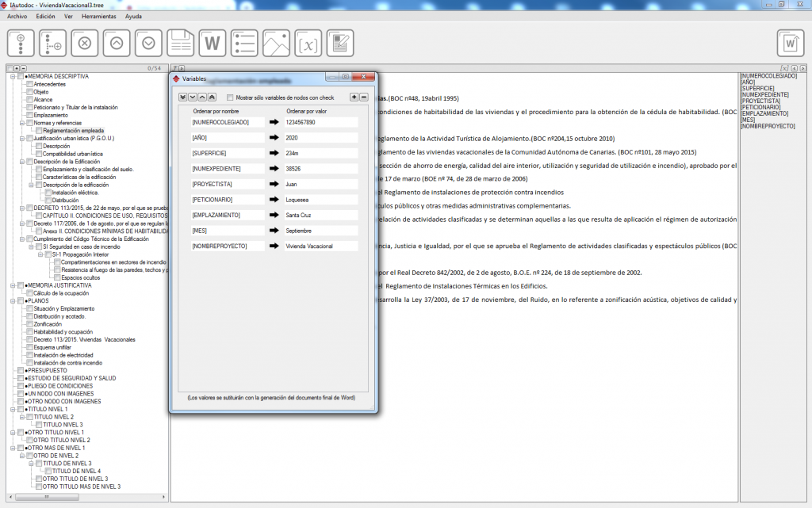Viewport: 812px width, 508px height.
Task: Collapse the TITULO NIVEL 1 branch
Action: coord(13,409)
